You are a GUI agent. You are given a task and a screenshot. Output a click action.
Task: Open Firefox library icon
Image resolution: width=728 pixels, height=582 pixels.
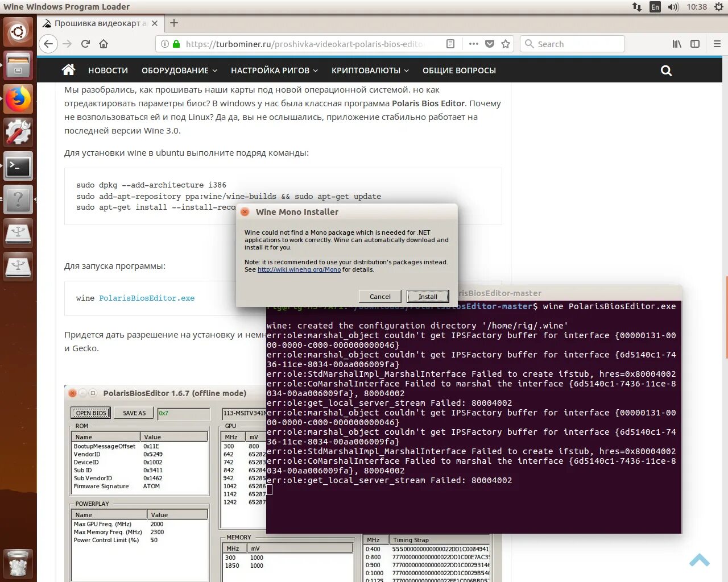point(677,44)
